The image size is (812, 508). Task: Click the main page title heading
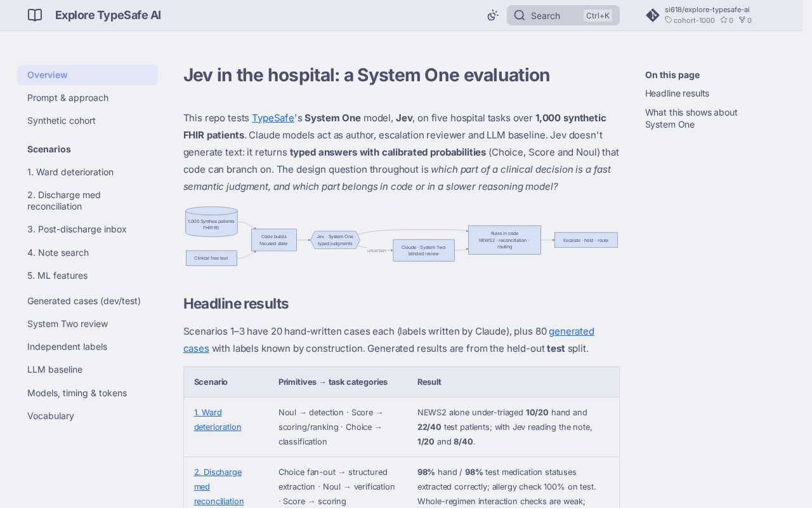[367, 75]
